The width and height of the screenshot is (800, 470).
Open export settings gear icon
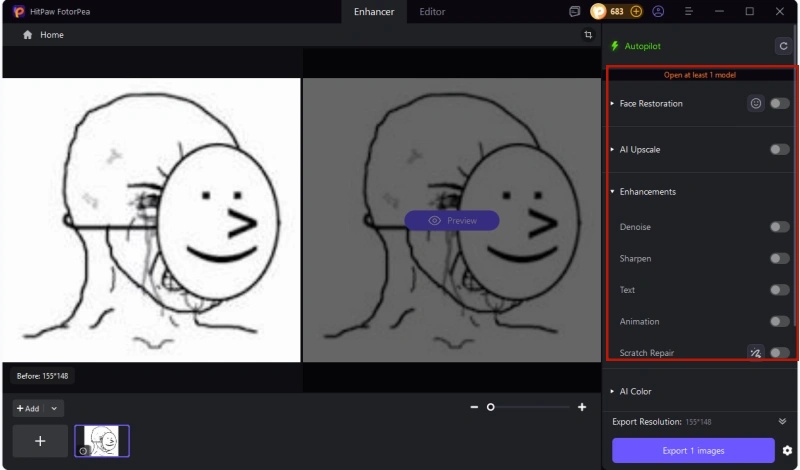(787, 451)
